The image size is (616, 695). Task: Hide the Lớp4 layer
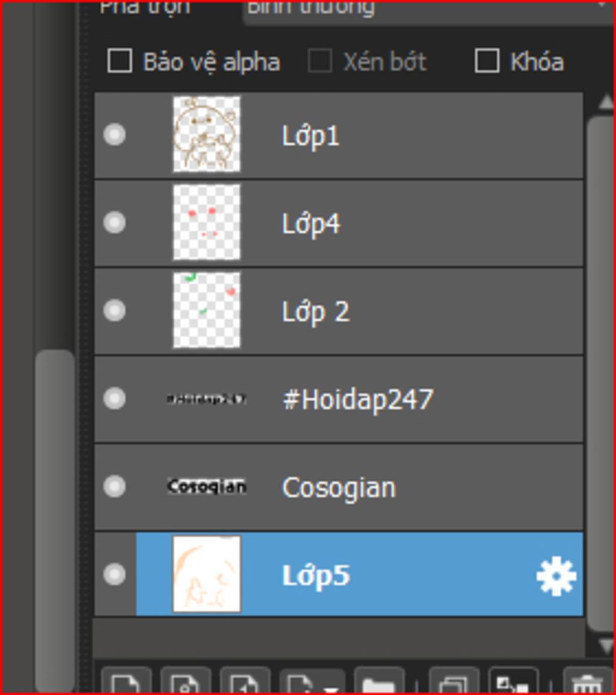click(x=114, y=222)
